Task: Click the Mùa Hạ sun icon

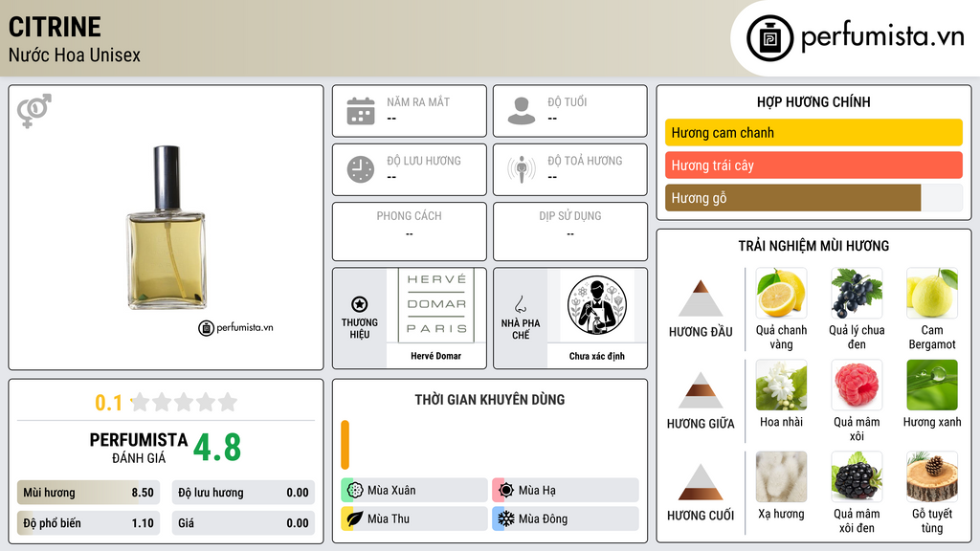Action: 506,491
